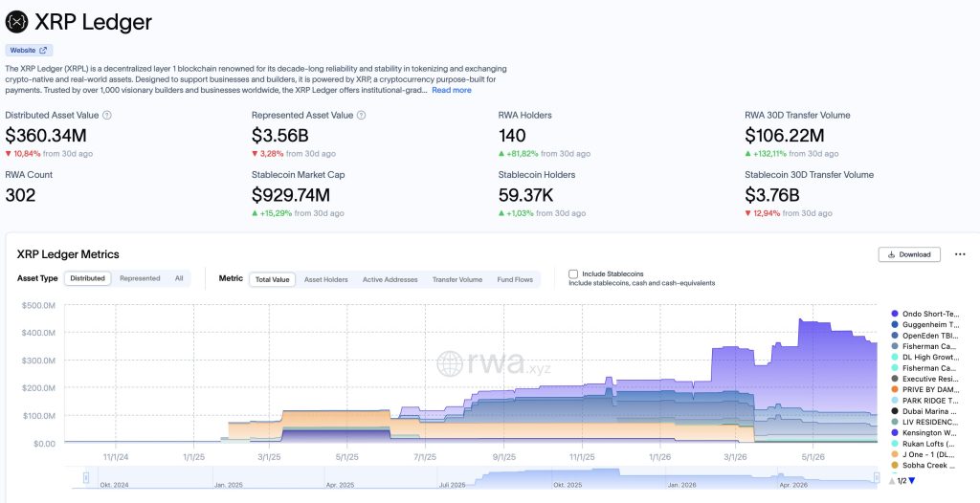Enable the Include Stablecoins checkbox

573,273
